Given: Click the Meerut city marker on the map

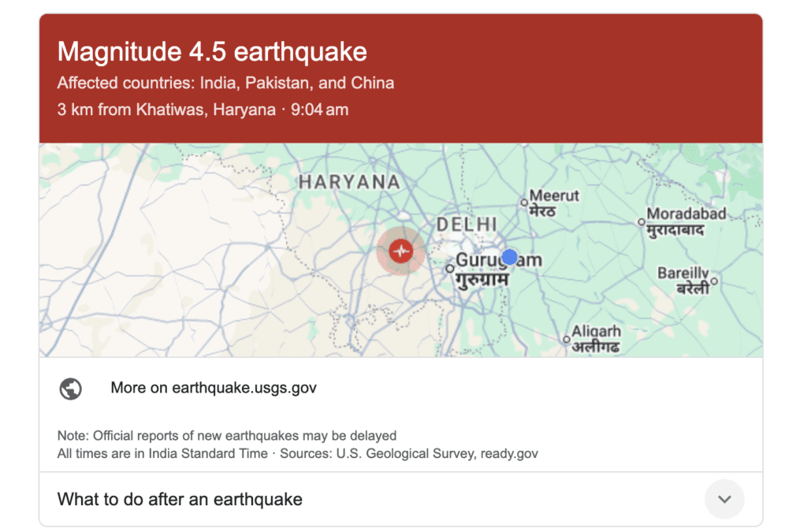Looking at the screenshot, I should [525, 203].
